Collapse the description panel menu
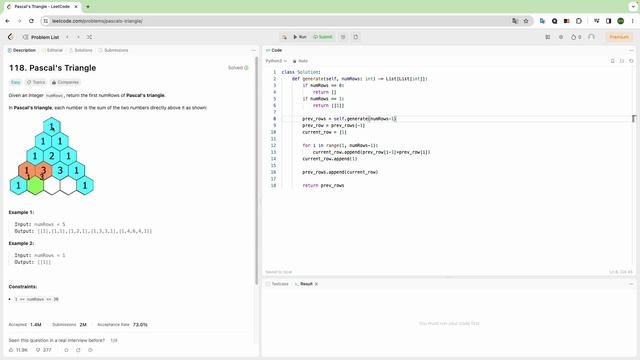This screenshot has height=360, width=640. 253,50
